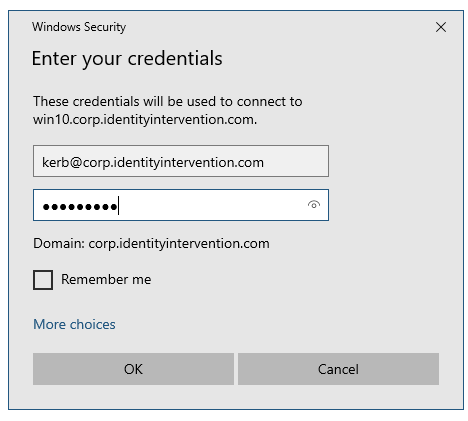Screen dimensions: 468x421
Task: Click the Enter your credentials heading
Action: [127, 59]
